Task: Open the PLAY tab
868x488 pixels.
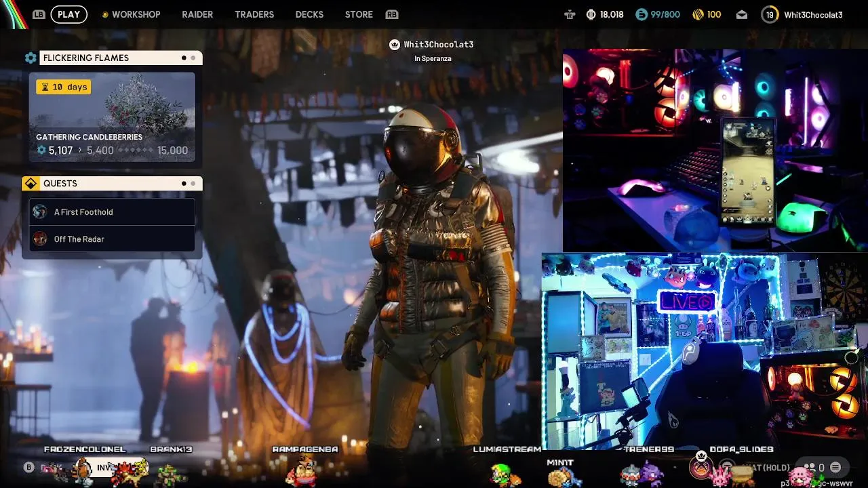Action: click(68, 14)
